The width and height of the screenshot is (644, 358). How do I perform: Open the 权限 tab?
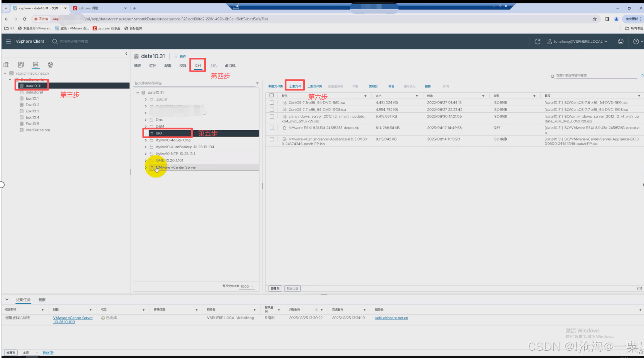point(183,66)
